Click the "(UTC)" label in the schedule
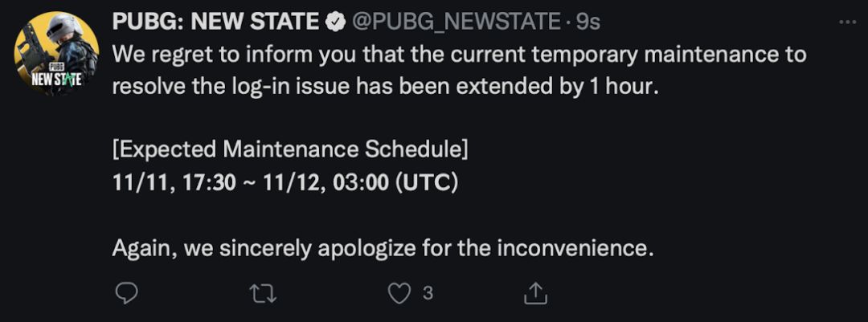The image size is (868, 322). coord(427,182)
